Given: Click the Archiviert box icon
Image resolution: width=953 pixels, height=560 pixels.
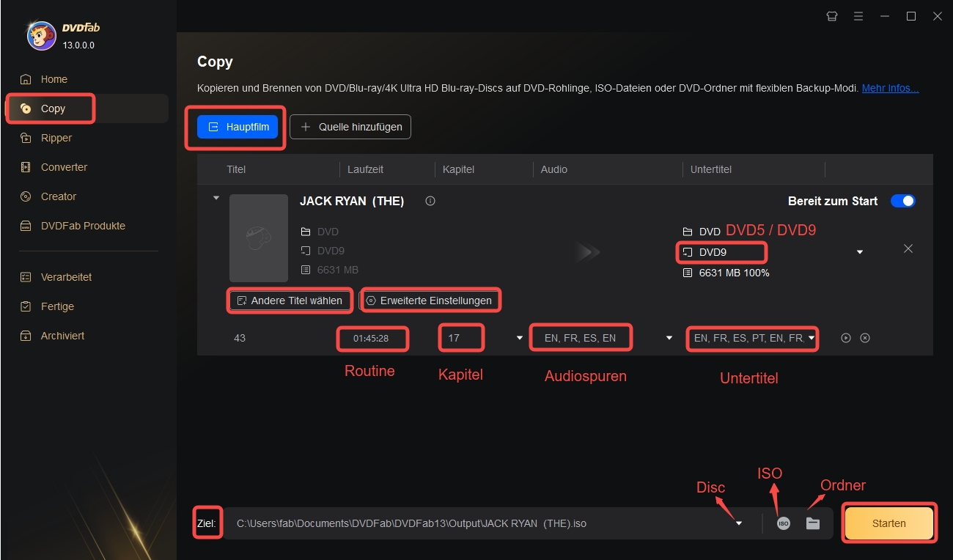Looking at the screenshot, I should click(26, 336).
